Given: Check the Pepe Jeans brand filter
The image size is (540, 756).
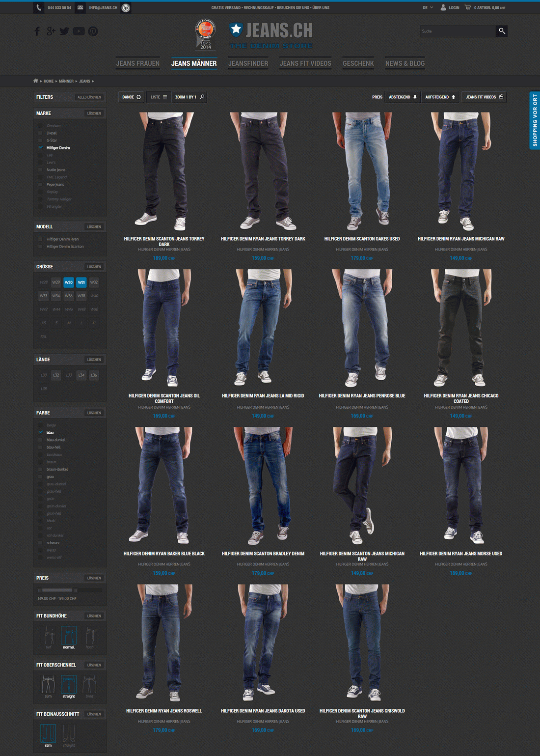Looking at the screenshot, I should [x=40, y=185].
